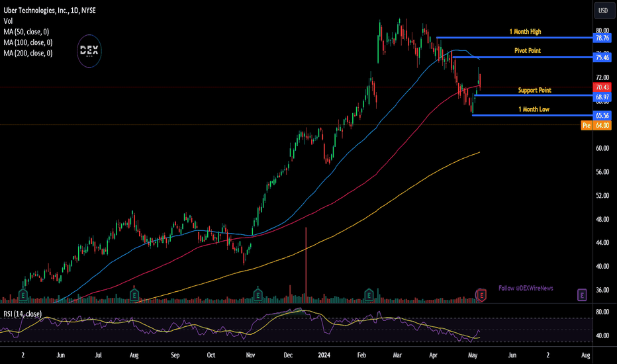The image size is (617, 364).
Task: Click the 68.97 price label
Action: pyautogui.click(x=602, y=97)
